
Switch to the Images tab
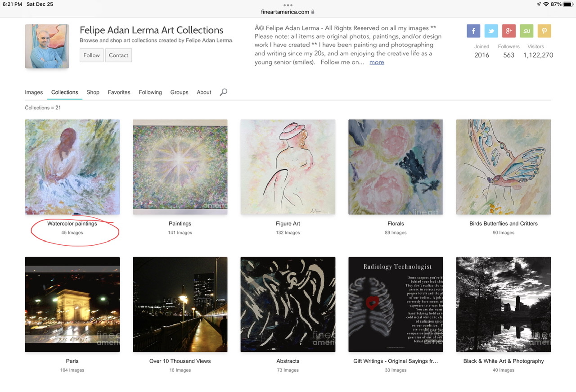tap(34, 92)
